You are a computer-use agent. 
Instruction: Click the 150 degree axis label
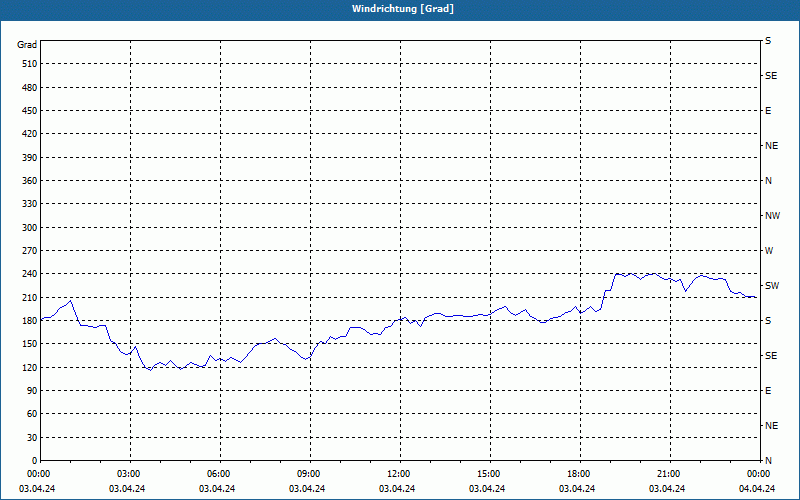click(x=30, y=344)
